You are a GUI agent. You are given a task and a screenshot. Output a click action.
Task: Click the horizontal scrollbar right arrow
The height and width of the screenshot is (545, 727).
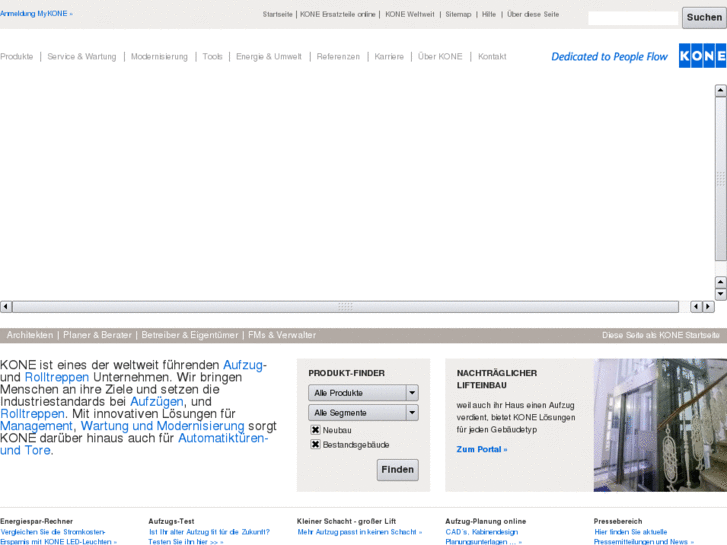[708, 307]
